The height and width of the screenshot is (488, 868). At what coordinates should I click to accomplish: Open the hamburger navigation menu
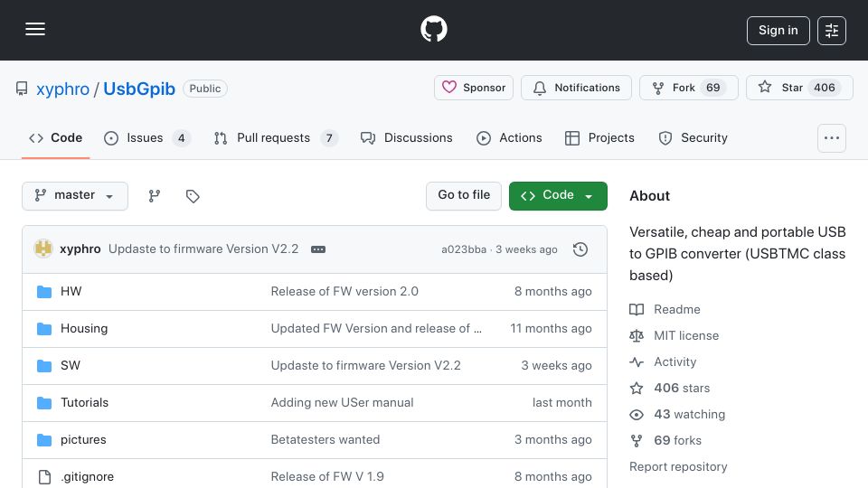point(35,29)
